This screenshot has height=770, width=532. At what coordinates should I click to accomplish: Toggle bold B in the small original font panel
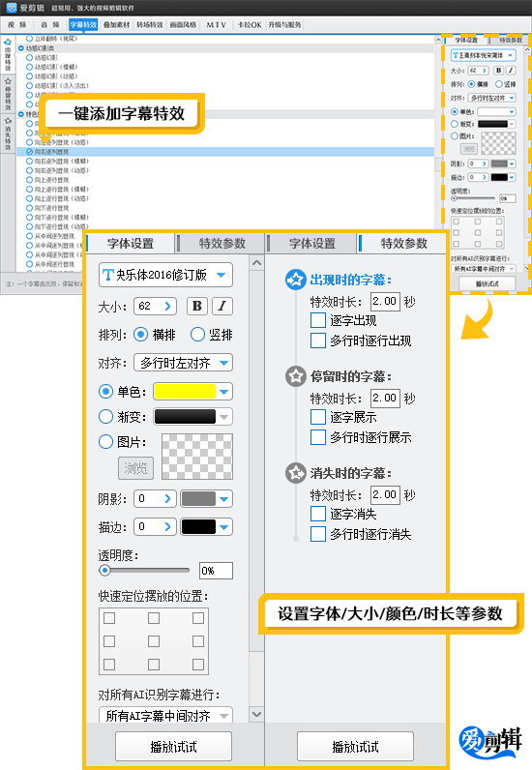point(499,71)
